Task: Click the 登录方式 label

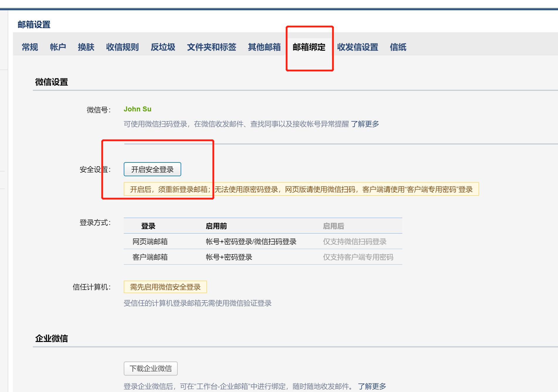Action: click(x=95, y=223)
